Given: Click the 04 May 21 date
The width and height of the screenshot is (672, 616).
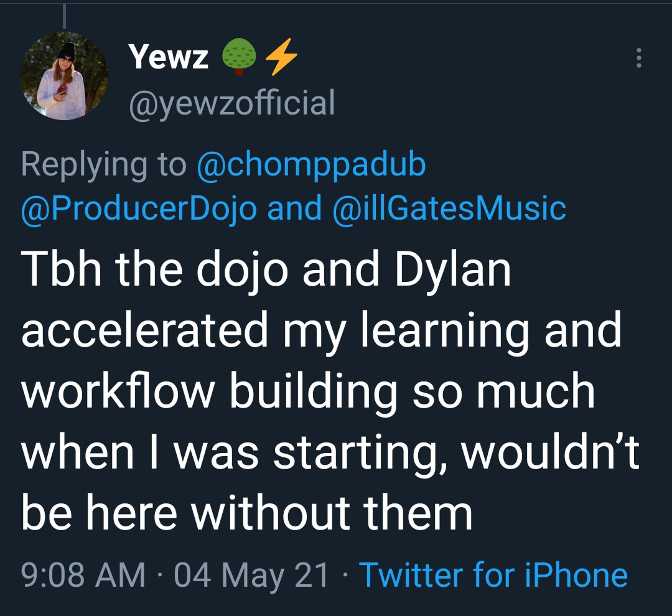Looking at the screenshot, I should click(251, 574).
